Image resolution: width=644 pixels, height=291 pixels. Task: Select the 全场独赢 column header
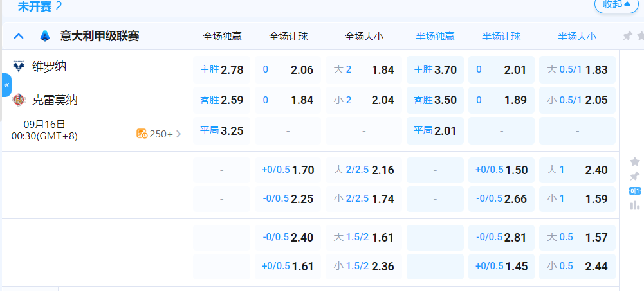222,37
